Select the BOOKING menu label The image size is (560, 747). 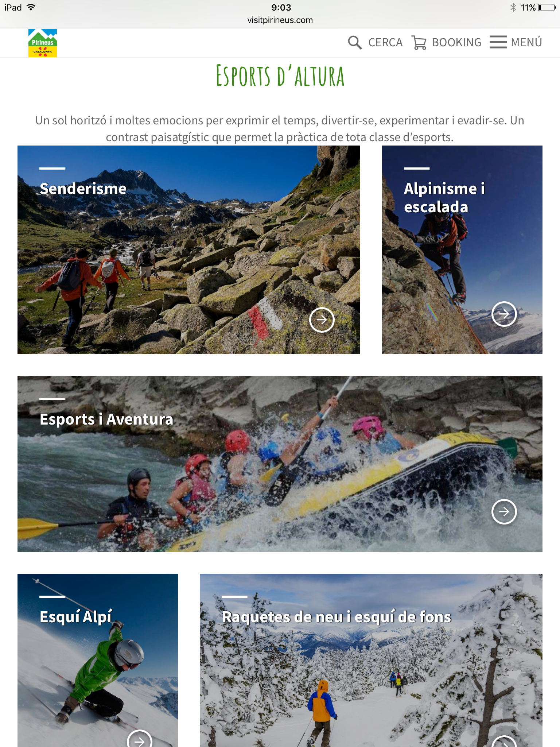point(456,42)
